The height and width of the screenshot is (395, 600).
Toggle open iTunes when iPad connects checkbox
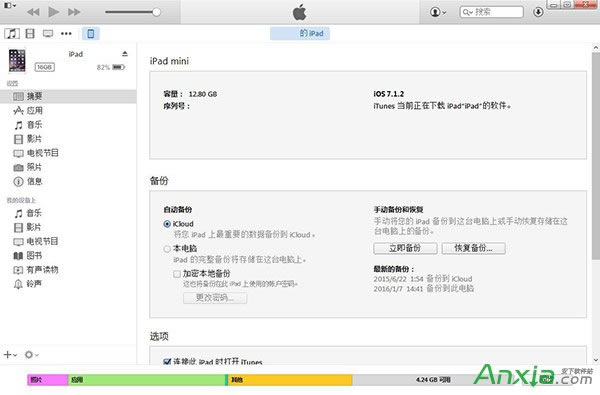coord(167,362)
